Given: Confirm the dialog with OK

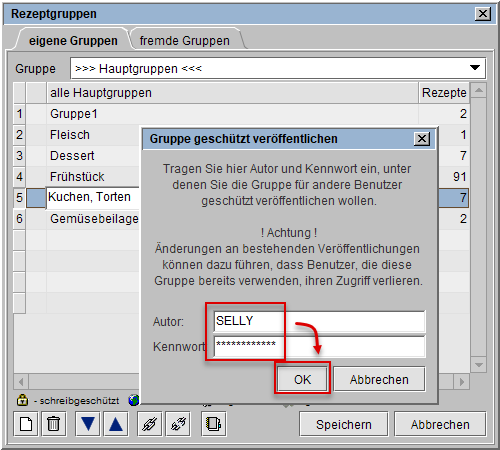Looking at the screenshot, I should pyautogui.click(x=302, y=379).
